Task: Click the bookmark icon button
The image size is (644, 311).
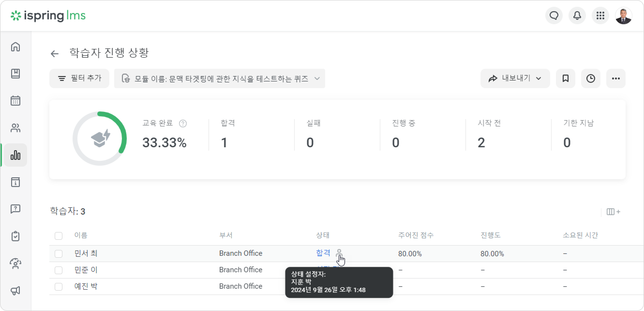Action: pos(566,78)
